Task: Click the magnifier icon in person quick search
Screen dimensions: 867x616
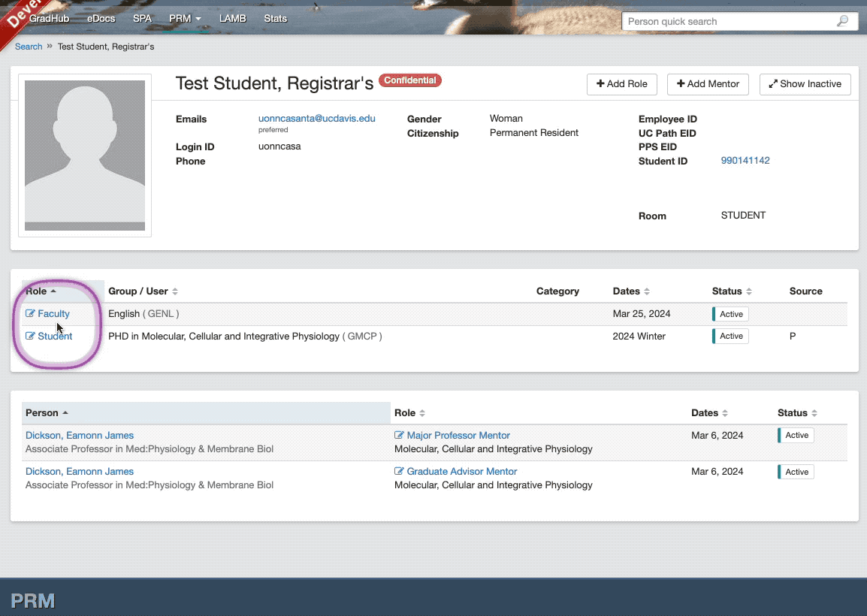Action: click(842, 22)
